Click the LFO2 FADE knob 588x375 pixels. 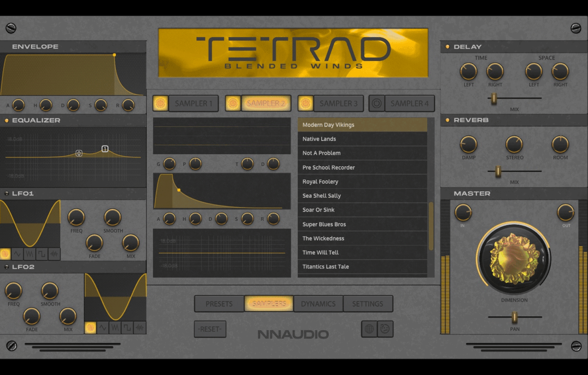pos(32,316)
